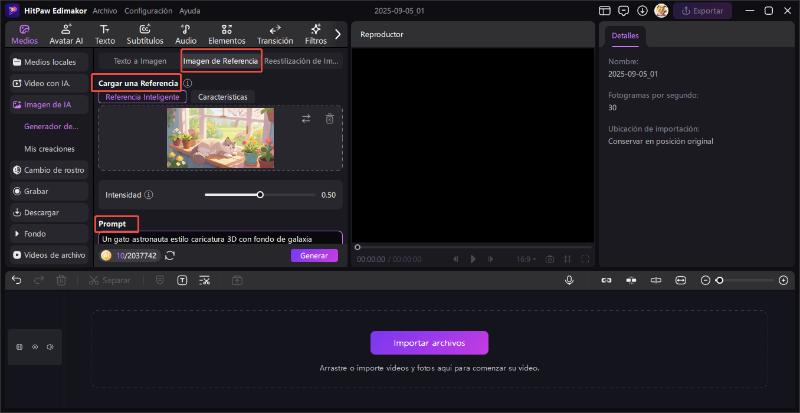Expand the Fondo category in sidebar

35,233
